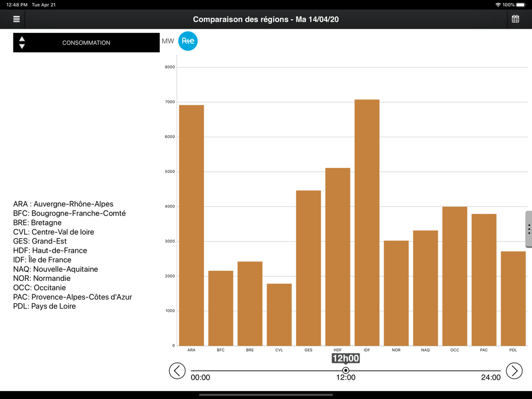Expand the CONSOMMATION selector
532x399 pixels.
pyautogui.click(x=86, y=43)
